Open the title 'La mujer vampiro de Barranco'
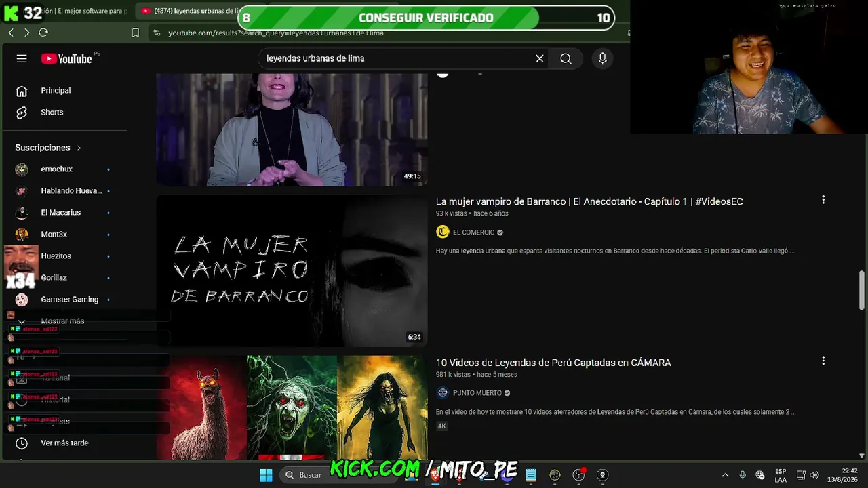868x488 pixels. pos(589,202)
